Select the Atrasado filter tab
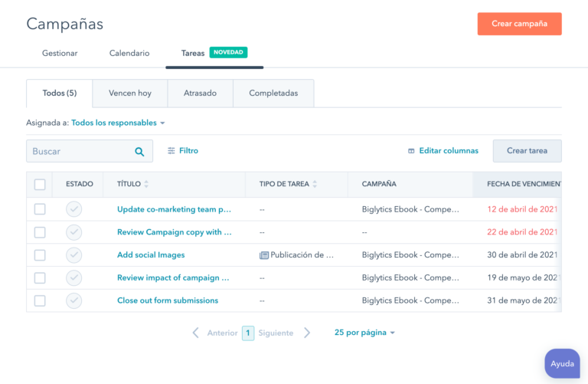This screenshot has height=384, width=588. [x=201, y=93]
